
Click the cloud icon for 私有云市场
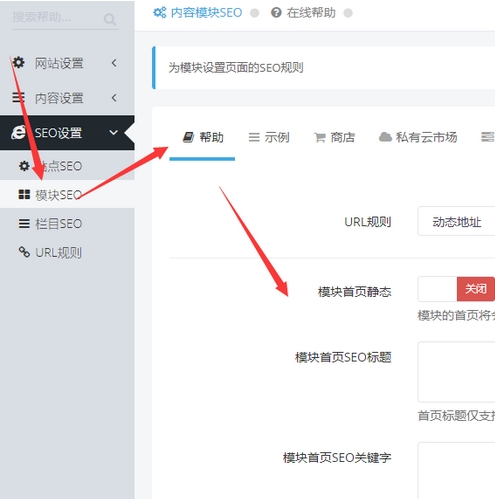pos(385,137)
